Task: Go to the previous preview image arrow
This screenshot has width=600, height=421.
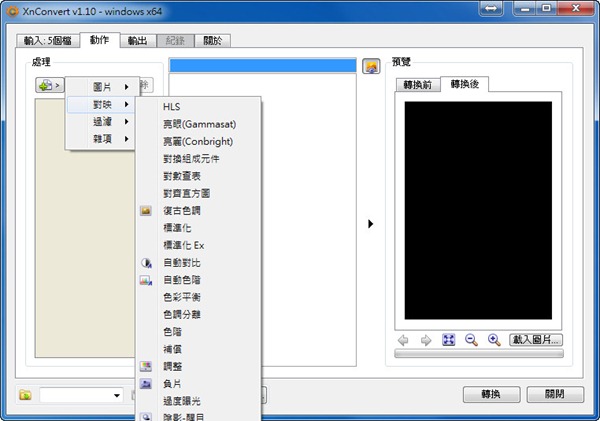Action: click(404, 340)
